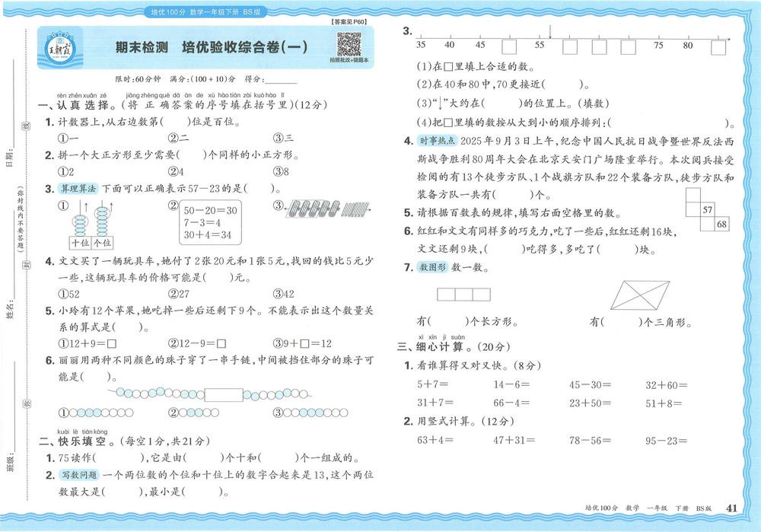
Task: Click the 写数问题 tag label
Action: 79,475
